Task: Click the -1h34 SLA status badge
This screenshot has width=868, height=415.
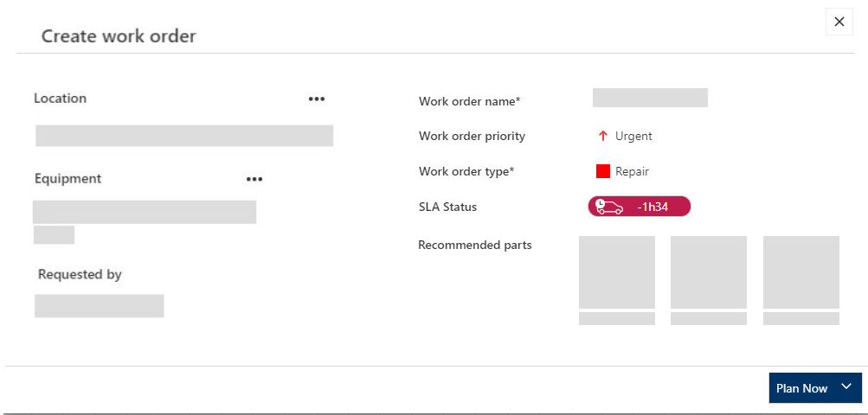Action: tap(640, 207)
